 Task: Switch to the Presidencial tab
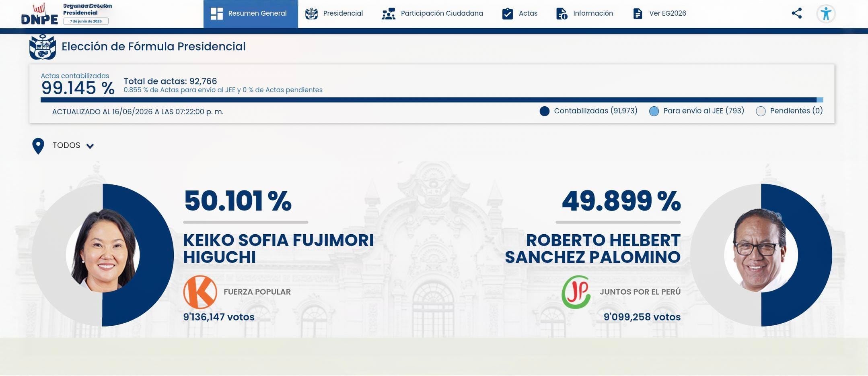[334, 14]
